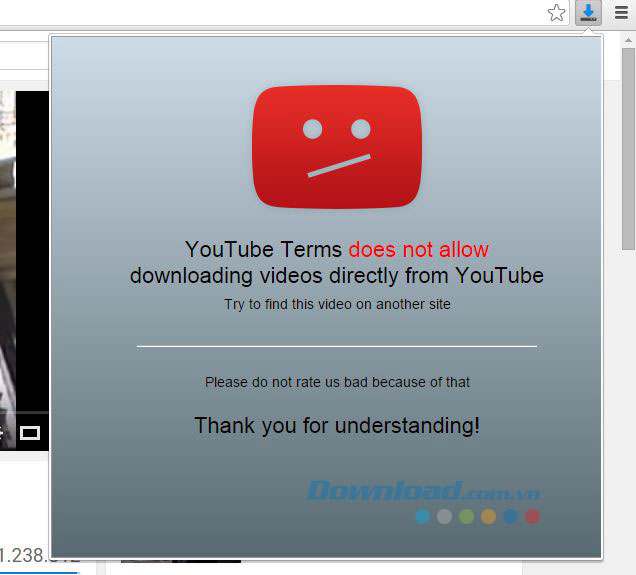This screenshot has height=575, width=636.
Task: Toggle theater mode on the video player
Action: pyautogui.click(x=30, y=433)
